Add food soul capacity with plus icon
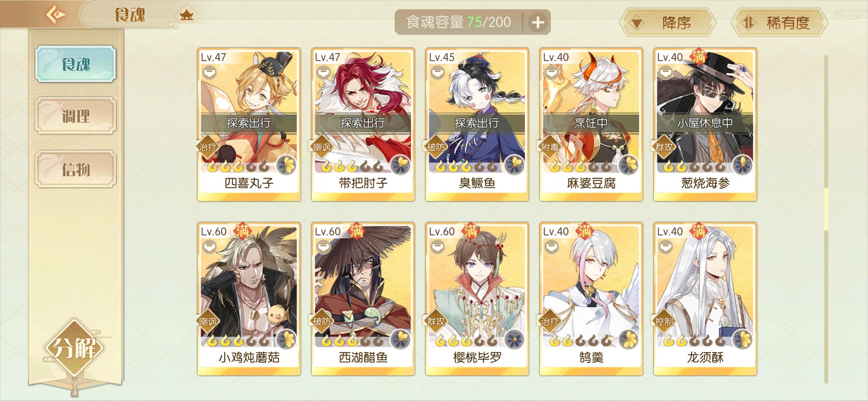This screenshot has height=401, width=868. tap(538, 23)
